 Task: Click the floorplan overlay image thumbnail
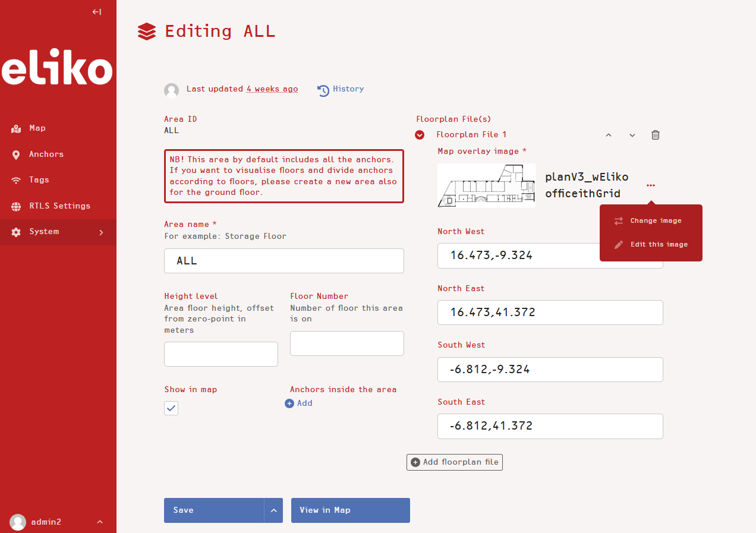[x=486, y=185]
